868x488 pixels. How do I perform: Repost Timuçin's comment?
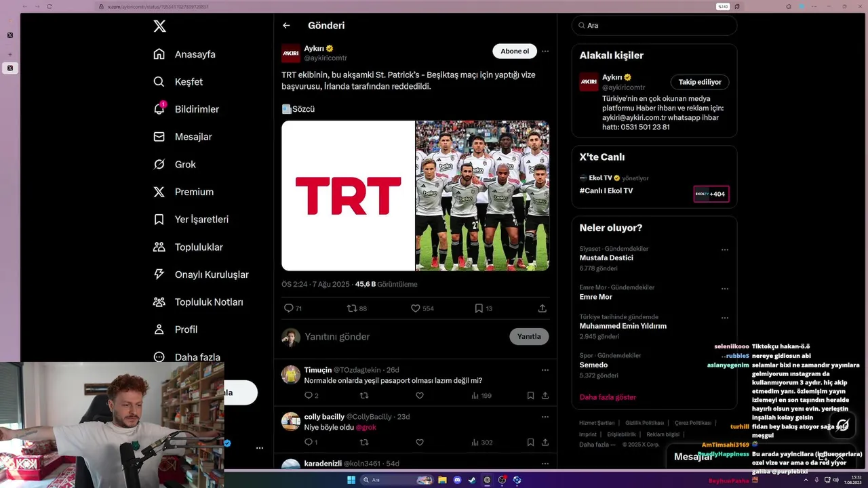tap(364, 396)
